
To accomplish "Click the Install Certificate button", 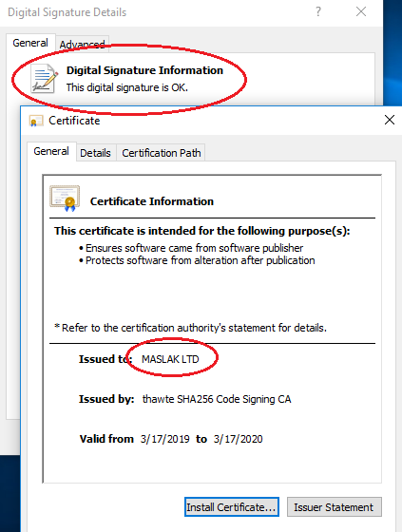I will [232, 507].
